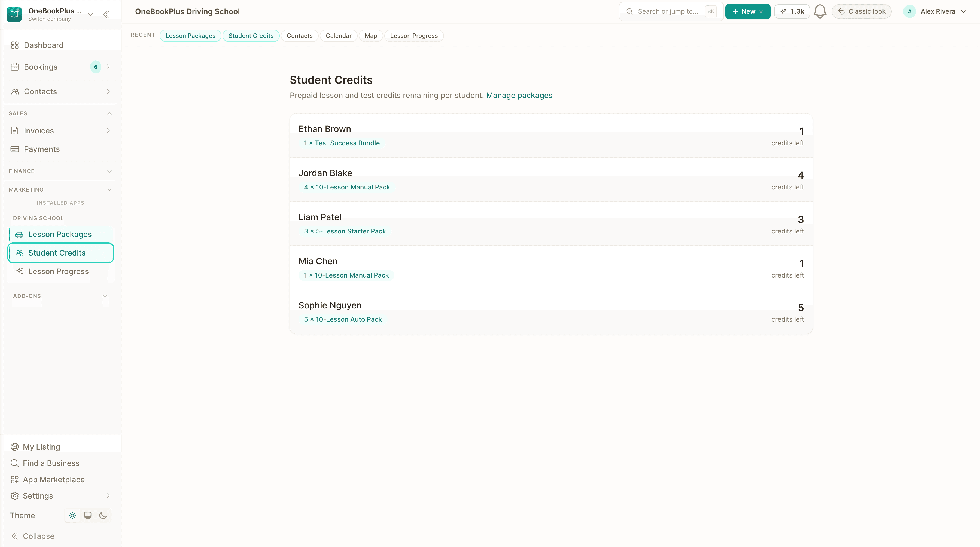Open the Lesson Packages recent tab
This screenshot has height=547, width=980.
click(x=190, y=36)
